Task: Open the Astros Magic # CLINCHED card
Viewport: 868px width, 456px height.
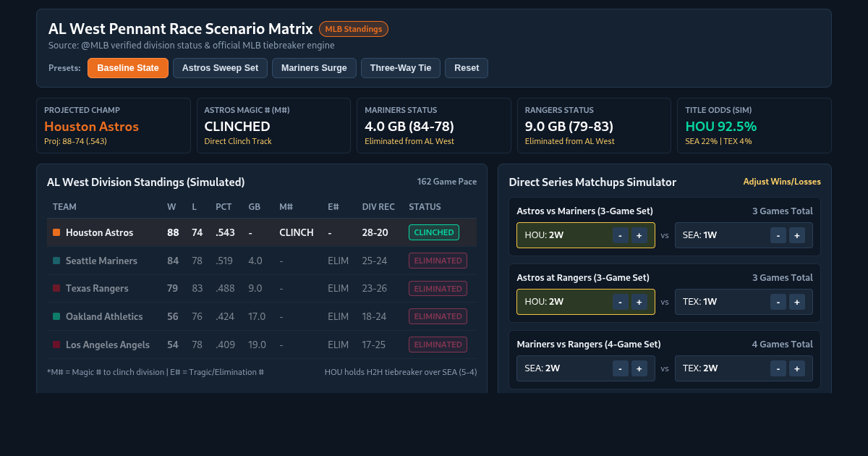Action: [273, 126]
